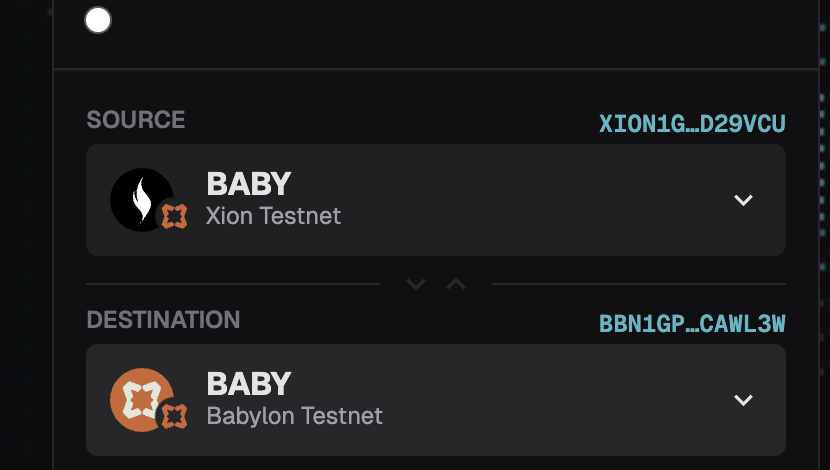The height and width of the screenshot is (470, 830).
Task: Click the XION1G…D29VCU source address
Action: 692,124
